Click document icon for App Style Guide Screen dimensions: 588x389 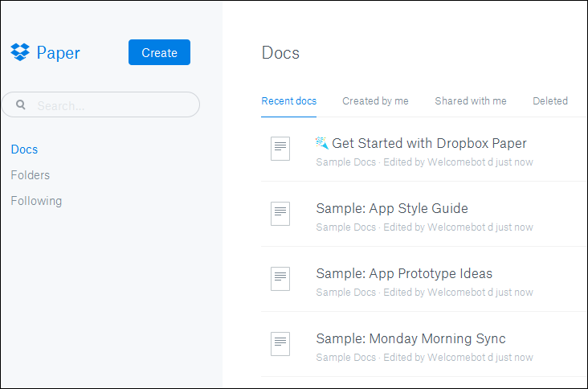click(280, 214)
